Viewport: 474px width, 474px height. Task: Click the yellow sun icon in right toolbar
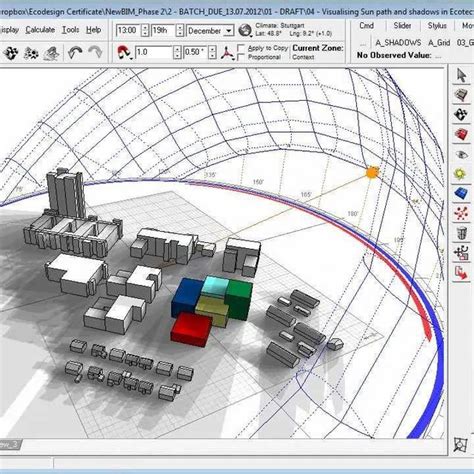coord(461,174)
